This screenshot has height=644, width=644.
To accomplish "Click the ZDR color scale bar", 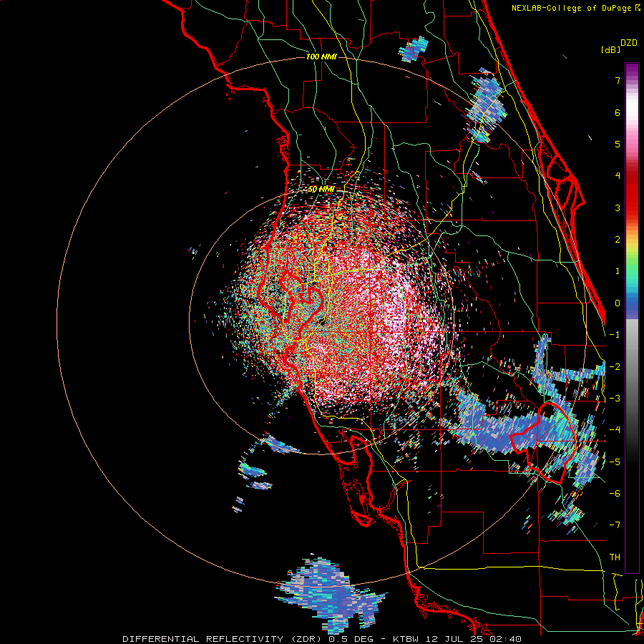I will pos(632,318).
